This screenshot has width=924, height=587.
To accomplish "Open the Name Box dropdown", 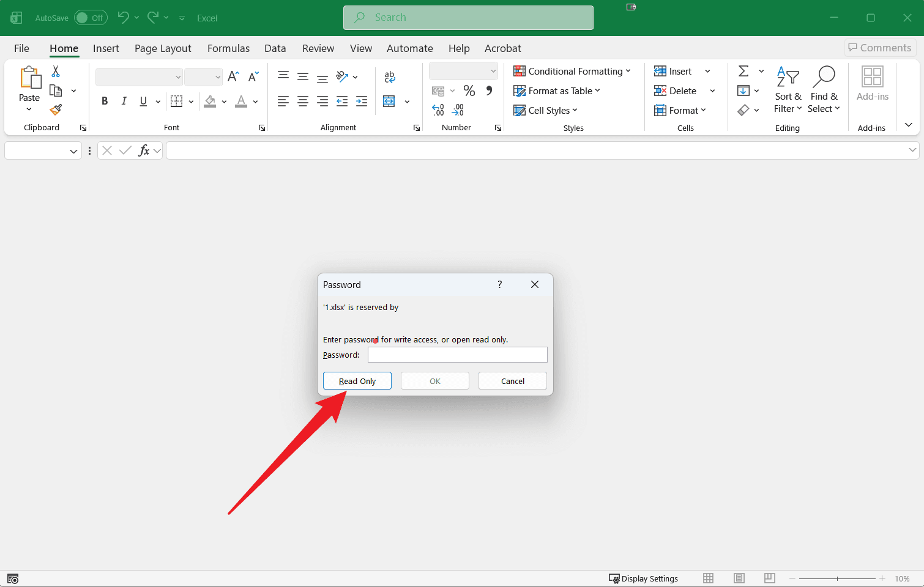I will [x=73, y=151].
